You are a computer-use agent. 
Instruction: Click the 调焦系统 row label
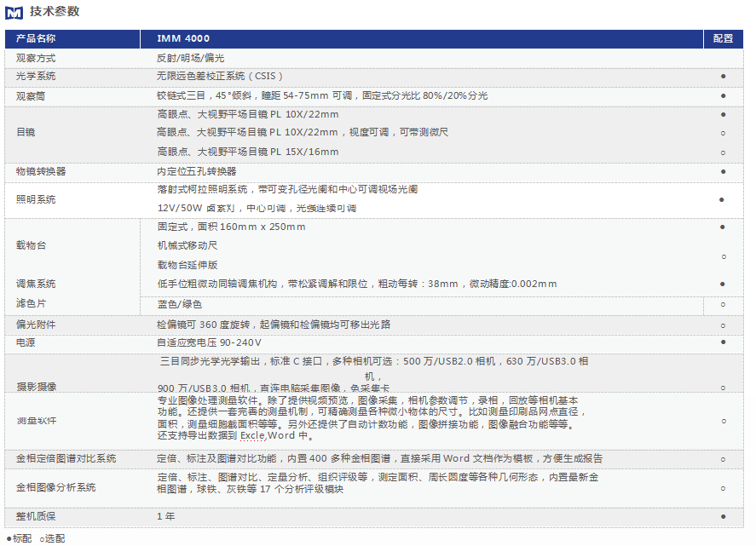click(36, 284)
